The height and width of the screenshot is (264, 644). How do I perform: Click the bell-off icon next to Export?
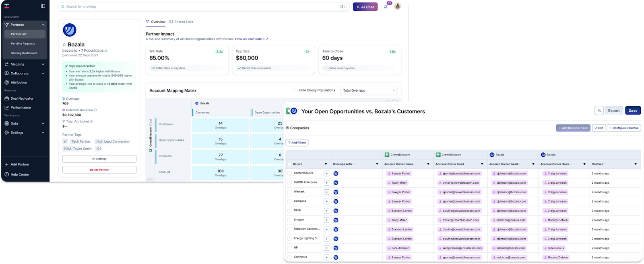coord(599,111)
